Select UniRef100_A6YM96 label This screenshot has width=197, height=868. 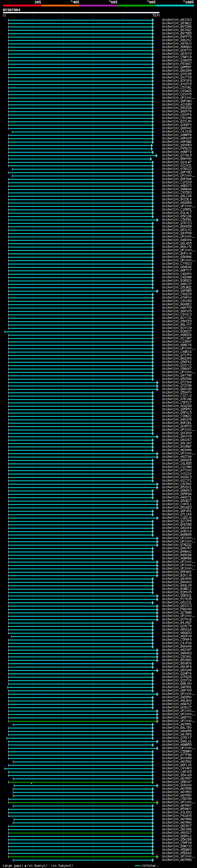[x=177, y=860]
